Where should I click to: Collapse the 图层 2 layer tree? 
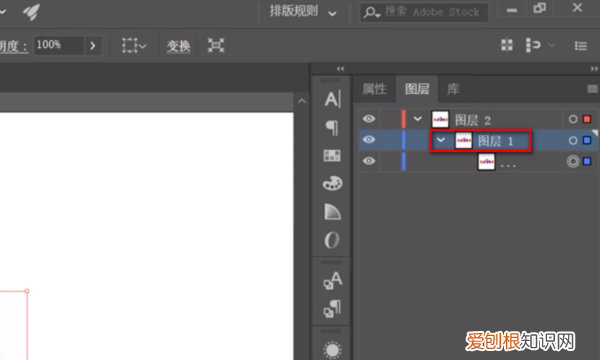[x=417, y=119]
